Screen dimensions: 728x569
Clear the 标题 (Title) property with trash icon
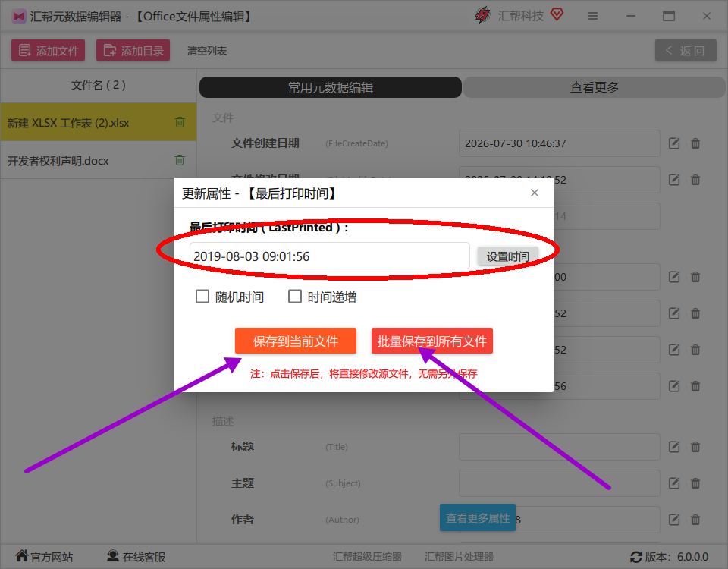point(695,447)
